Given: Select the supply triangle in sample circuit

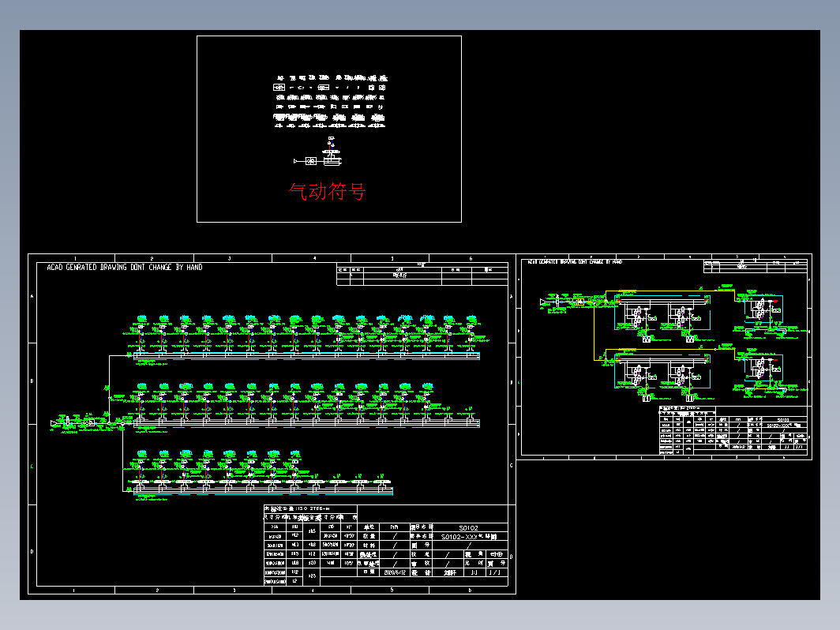Looking at the screenshot, I should click(x=296, y=161).
